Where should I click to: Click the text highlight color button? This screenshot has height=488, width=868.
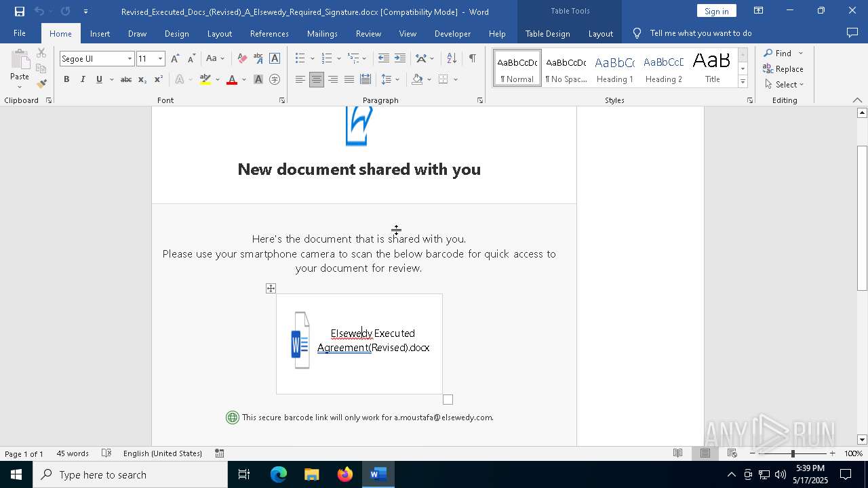pos(205,79)
